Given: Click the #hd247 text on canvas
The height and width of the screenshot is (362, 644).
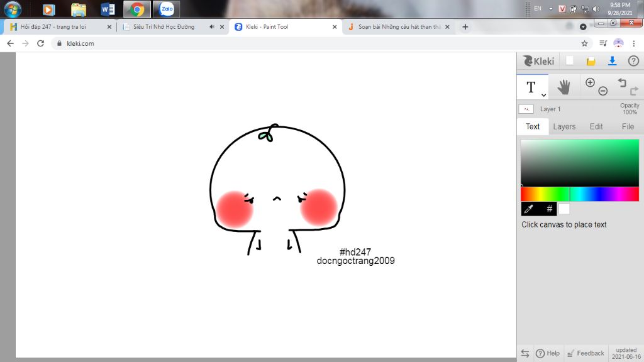Looking at the screenshot, I should [355, 252].
